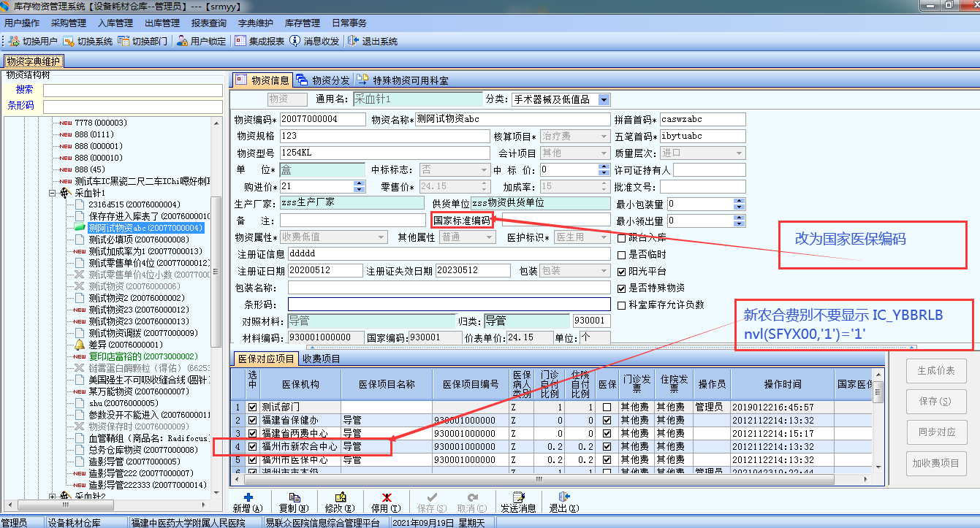The image size is (980, 528).
Task: Increase 购进价 with the spinner
Action: [x=359, y=183]
